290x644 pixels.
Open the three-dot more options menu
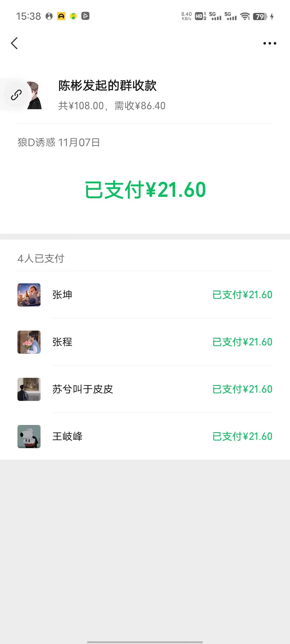click(x=270, y=43)
